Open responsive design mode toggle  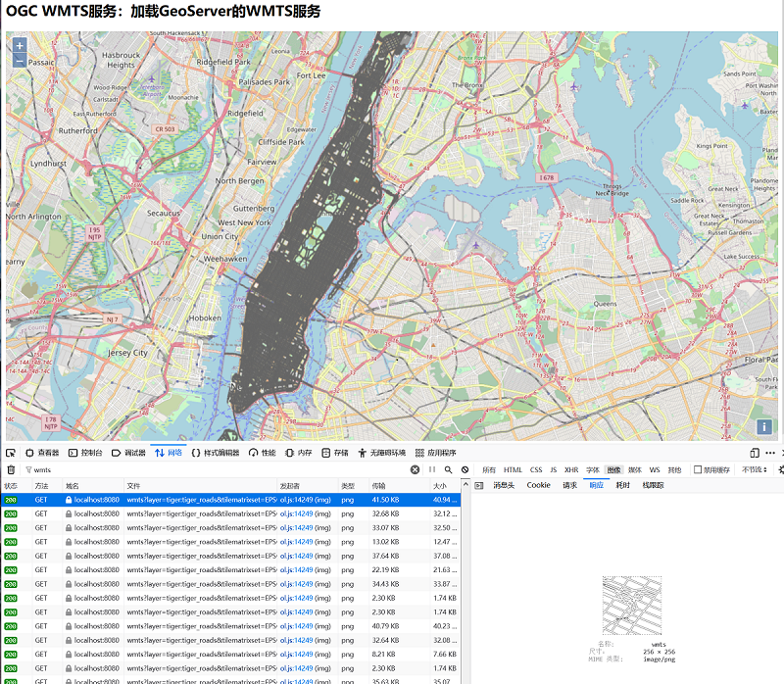(755, 453)
